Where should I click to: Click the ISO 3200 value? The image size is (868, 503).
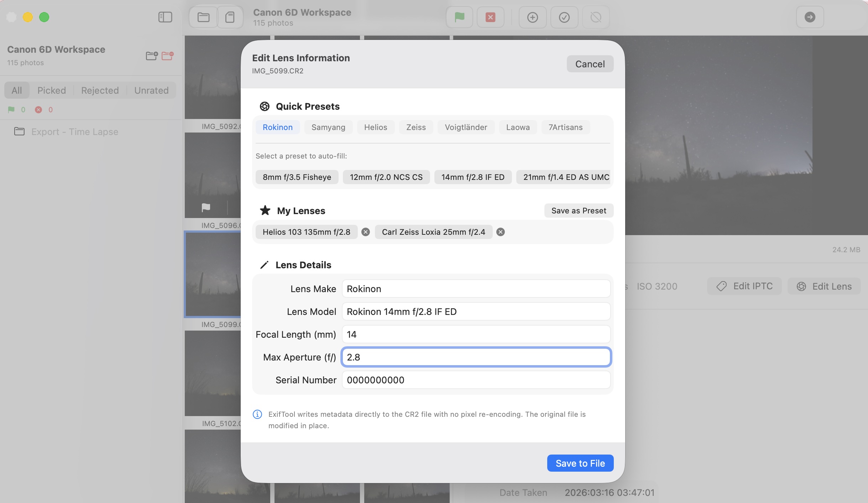click(x=657, y=286)
